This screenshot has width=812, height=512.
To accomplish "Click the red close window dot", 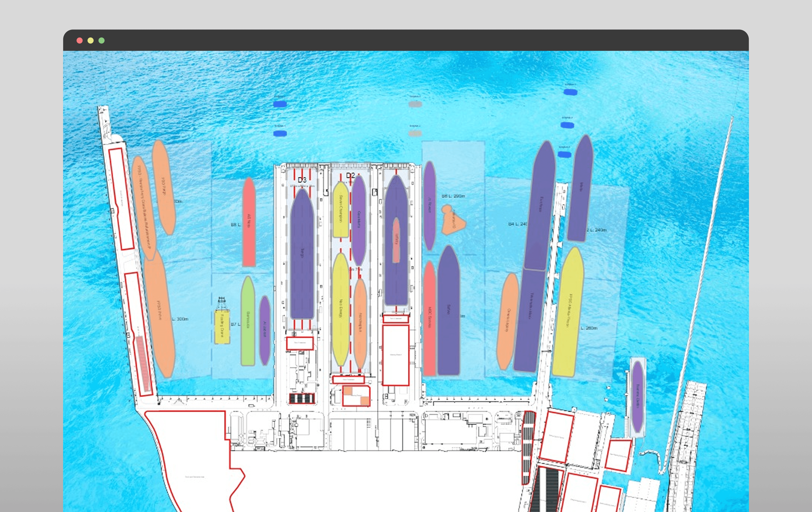I will (x=80, y=40).
